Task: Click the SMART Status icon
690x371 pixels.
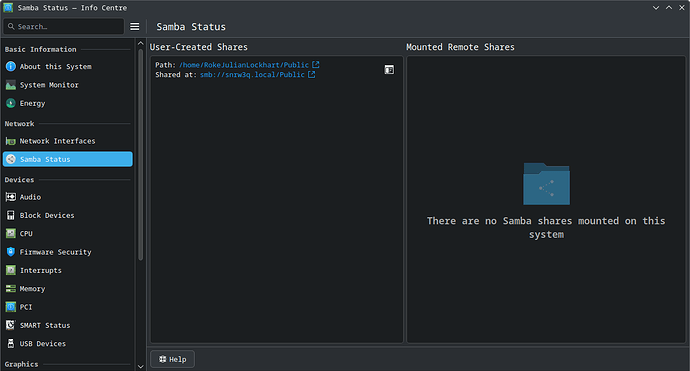Action: click(x=11, y=325)
